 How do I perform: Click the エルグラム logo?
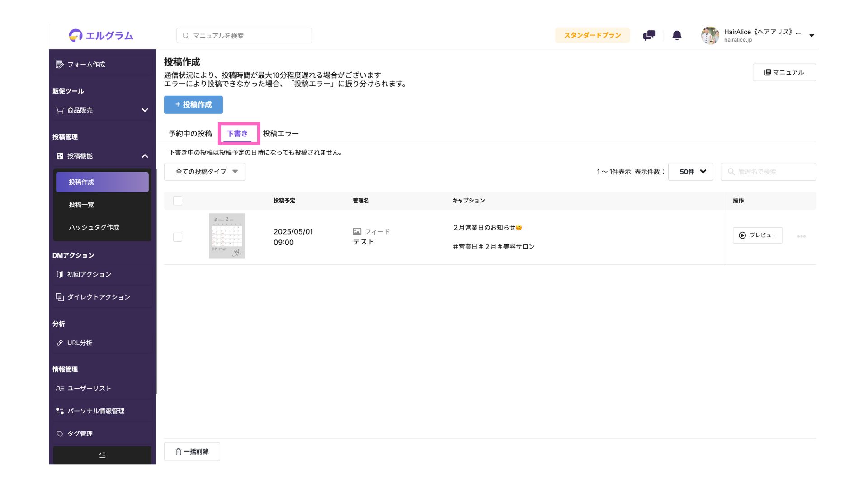[x=101, y=35]
